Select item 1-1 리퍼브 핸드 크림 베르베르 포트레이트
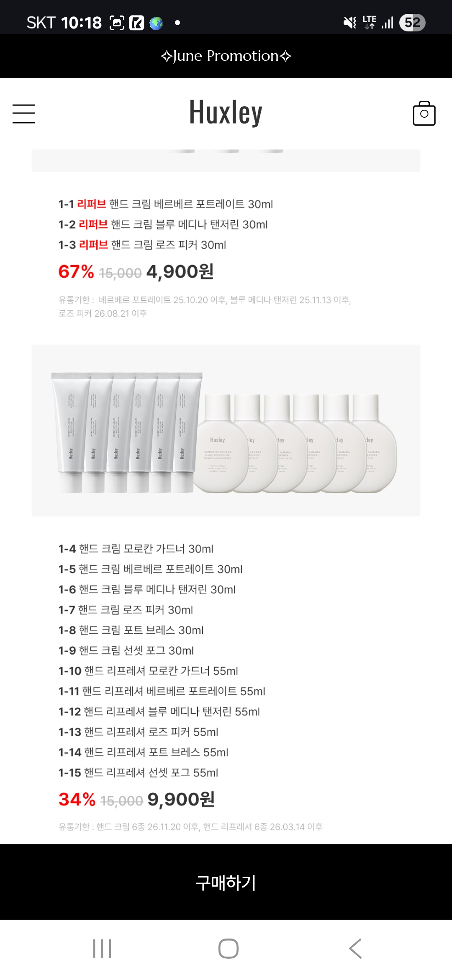The width and height of the screenshot is (452, 980). [166, 204]
